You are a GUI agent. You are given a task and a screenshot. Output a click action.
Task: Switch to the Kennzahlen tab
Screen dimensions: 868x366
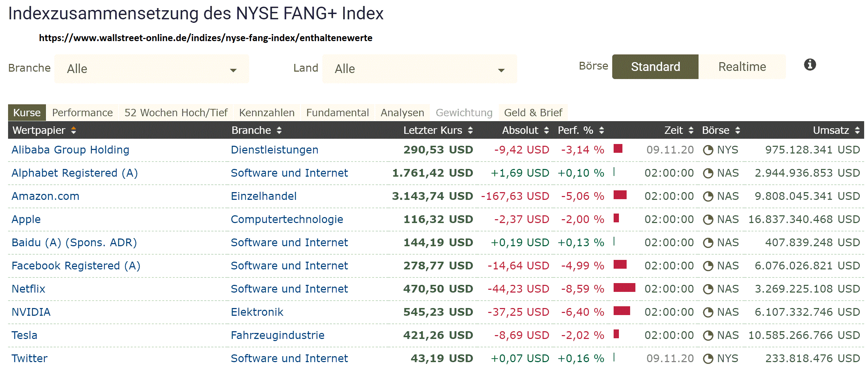click(267, 113)
